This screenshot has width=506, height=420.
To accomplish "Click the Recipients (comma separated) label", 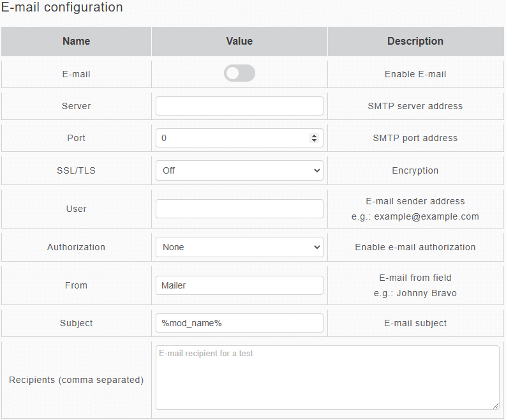I will click(x=76, y=380).
